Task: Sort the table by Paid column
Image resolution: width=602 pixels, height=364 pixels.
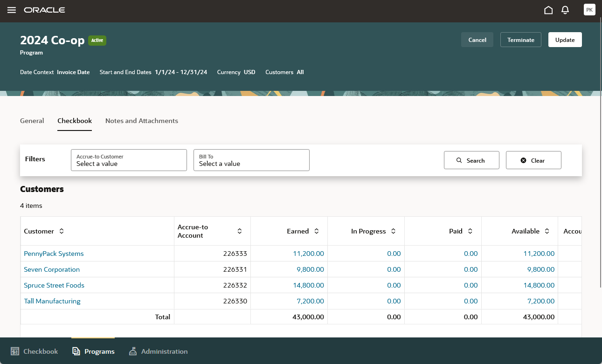Action: click(x=471, y=231)
